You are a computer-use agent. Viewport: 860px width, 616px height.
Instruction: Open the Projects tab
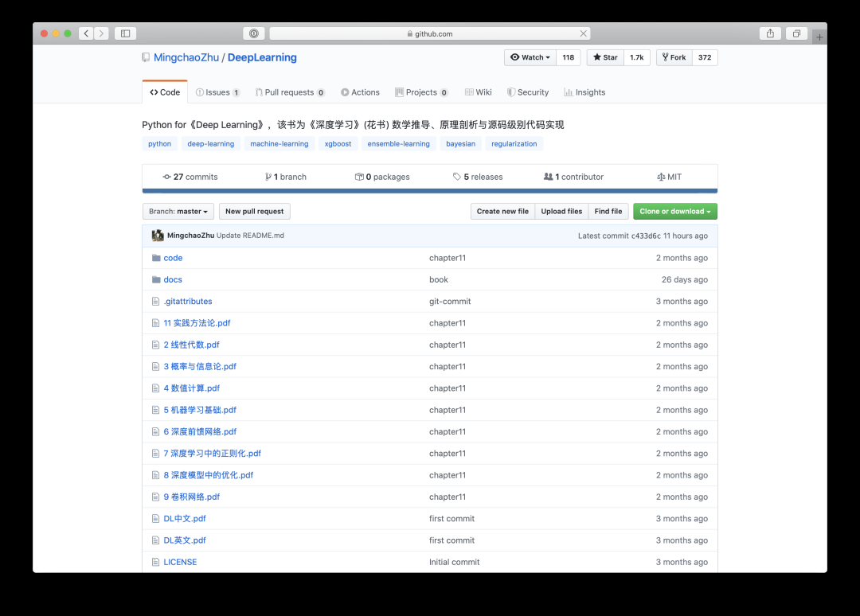[422, 92]
